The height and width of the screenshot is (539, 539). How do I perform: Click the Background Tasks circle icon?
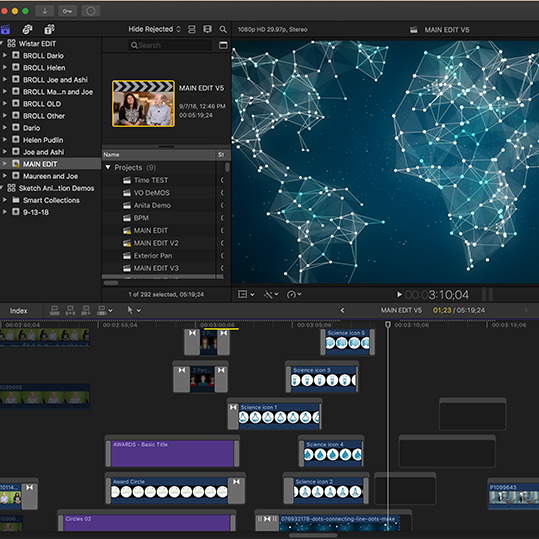91,11
